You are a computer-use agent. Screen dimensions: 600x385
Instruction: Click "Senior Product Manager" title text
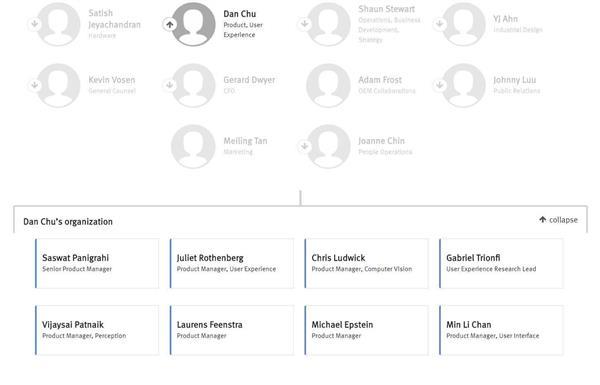[x=77, y=269]
